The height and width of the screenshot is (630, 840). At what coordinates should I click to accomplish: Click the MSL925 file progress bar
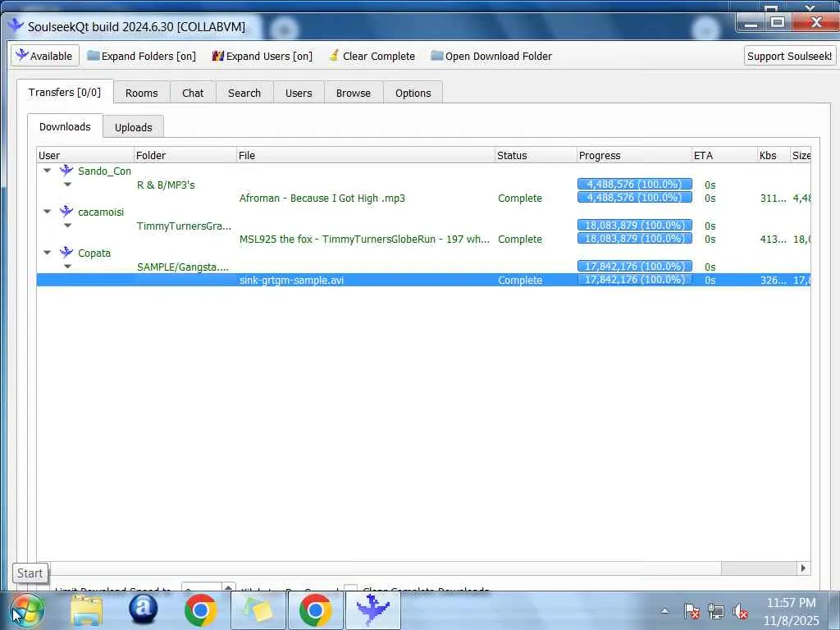(635, 239)
